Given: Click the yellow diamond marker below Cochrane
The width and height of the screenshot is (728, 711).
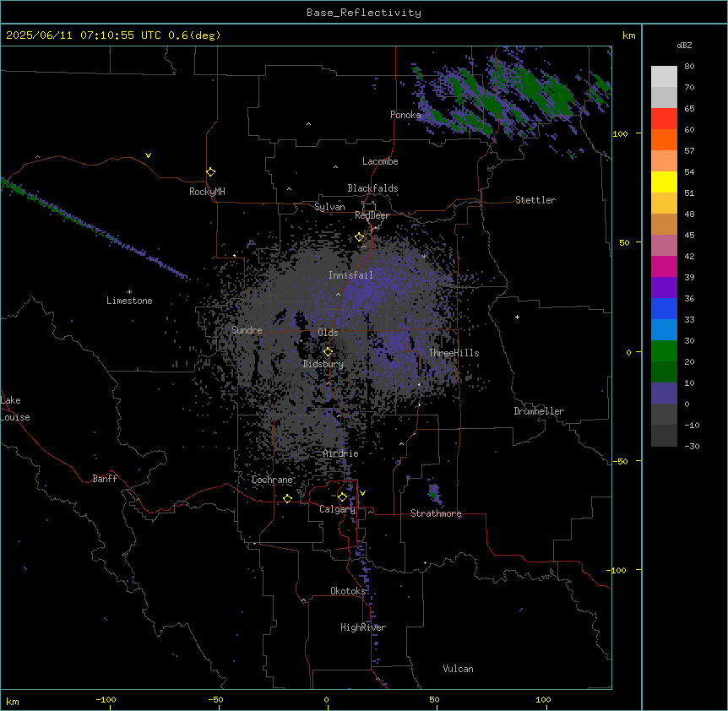Looking at the screenshot, I should click(x=287, y=498).
